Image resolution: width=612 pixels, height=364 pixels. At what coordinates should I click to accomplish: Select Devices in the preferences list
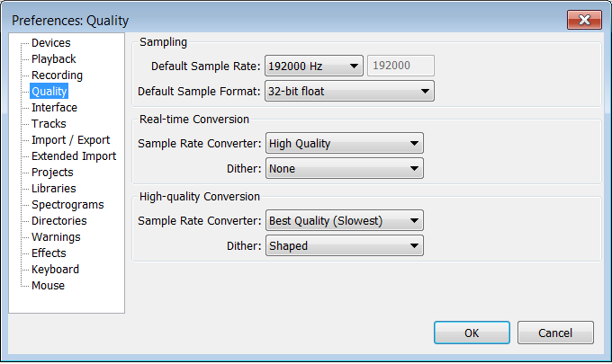point(50,43)
